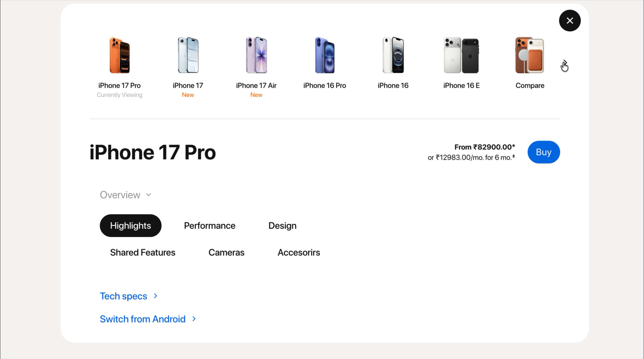Choose the iPhone 16 Pro image
Image resolution: width=644 pixels, height=359 pixels.
(325, 55)
